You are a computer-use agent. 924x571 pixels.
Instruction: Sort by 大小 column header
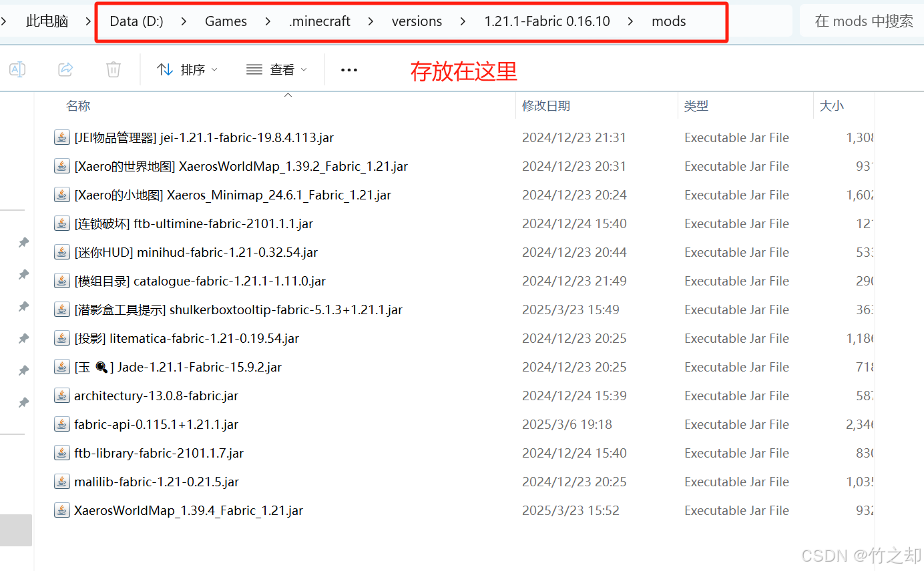click(832, 106)
